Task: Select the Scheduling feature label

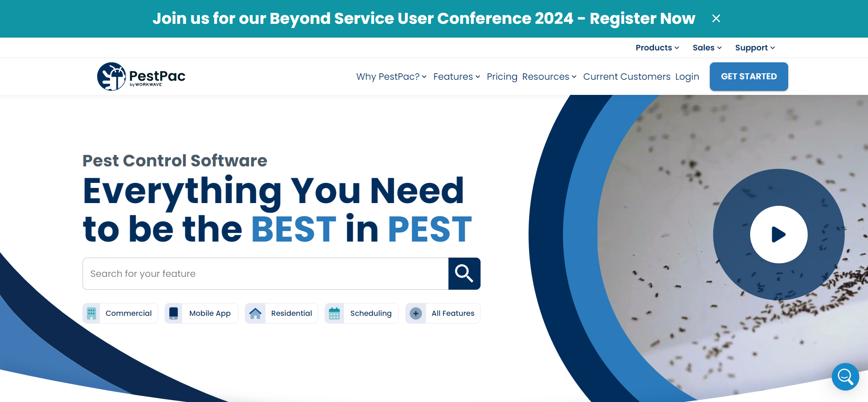Action: (371, 314)
